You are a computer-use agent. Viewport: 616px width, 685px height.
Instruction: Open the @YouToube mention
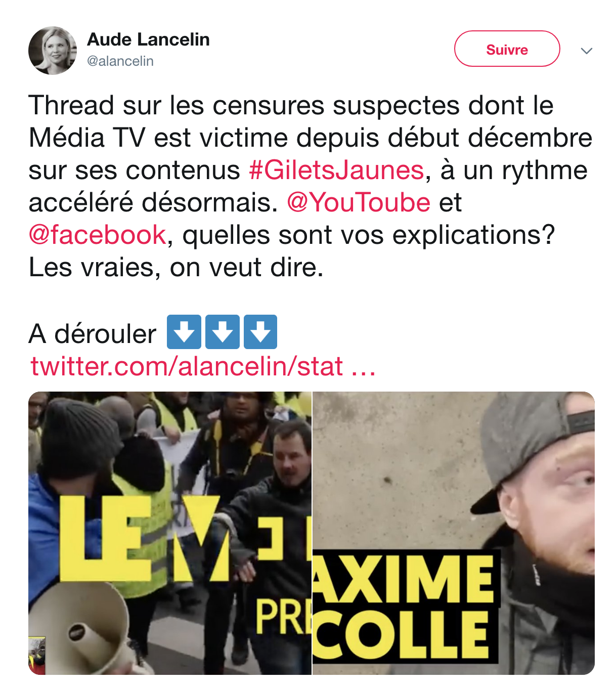click(x=359, y=202)
